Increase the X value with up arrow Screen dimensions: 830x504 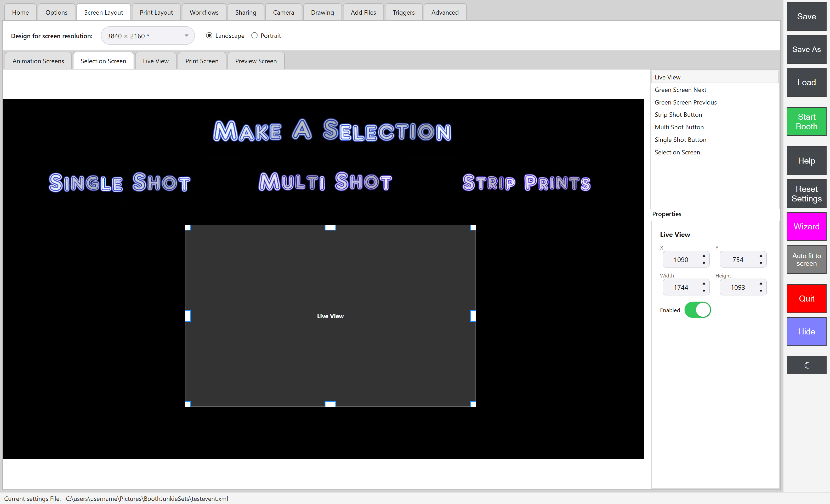[704, 256]
